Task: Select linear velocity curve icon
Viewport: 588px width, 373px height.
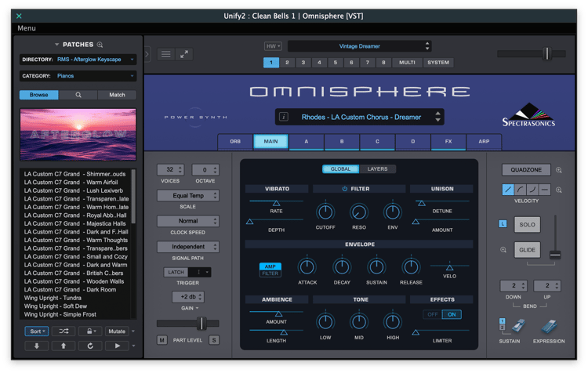Action: (x=508, y=190)
